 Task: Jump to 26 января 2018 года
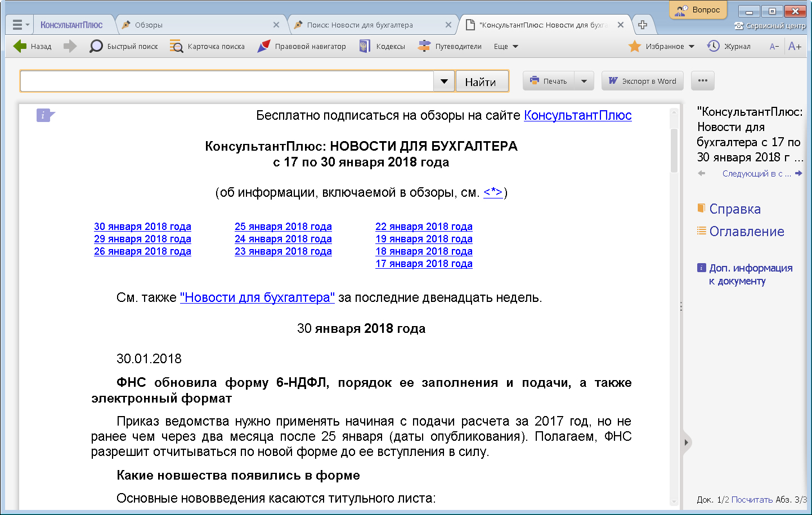point(142,251)
